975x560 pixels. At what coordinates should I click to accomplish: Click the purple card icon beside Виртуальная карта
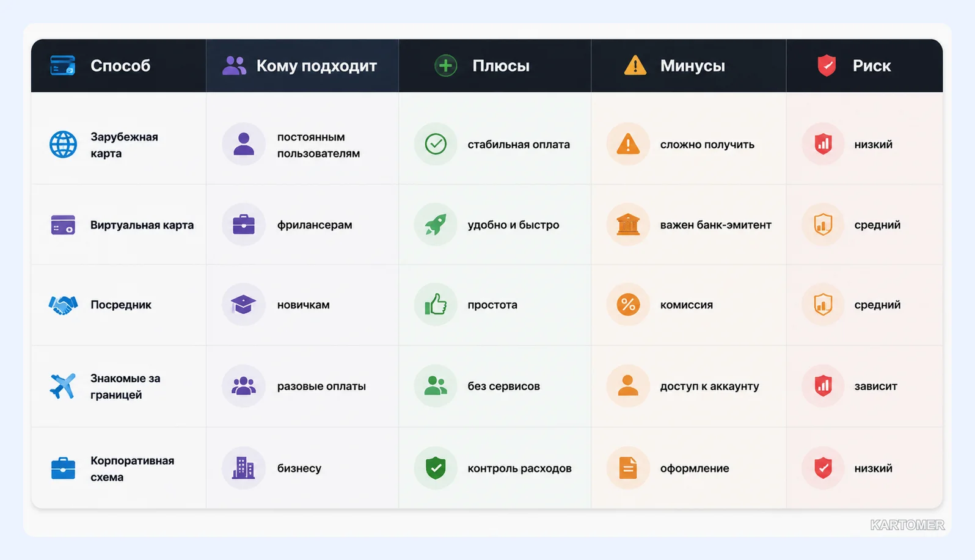click(x=63, y=225)
